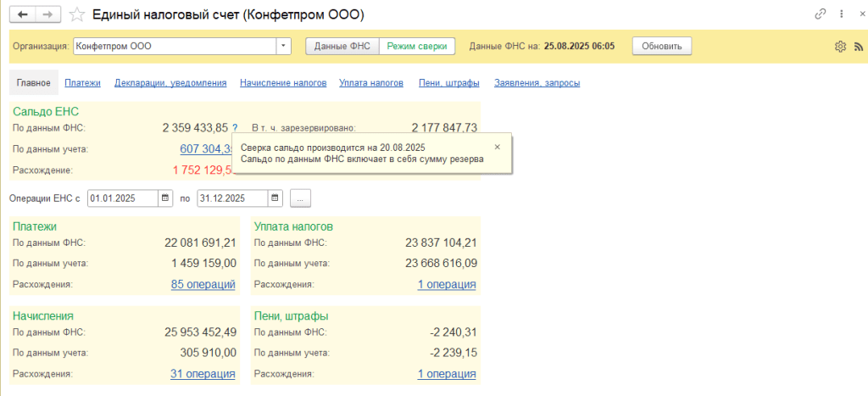Open calendar for the start date field
This screenshot has height=396, width=868.
coord(165,198)
